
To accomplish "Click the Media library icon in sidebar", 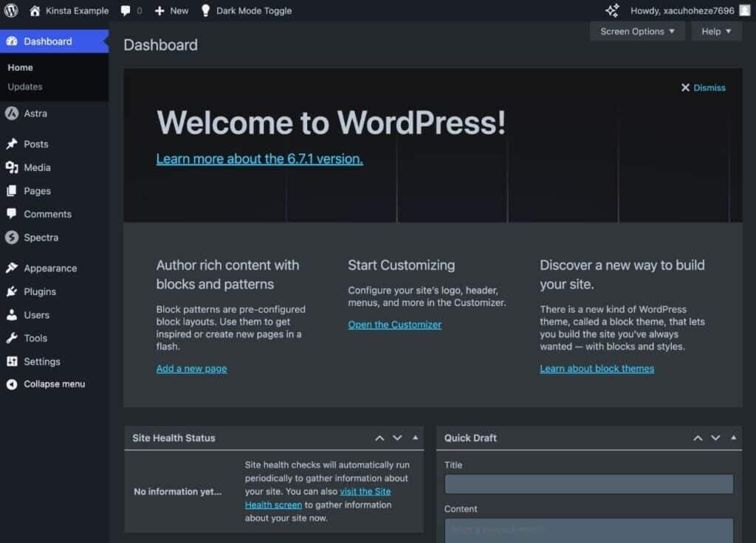I will coord(11,167).
